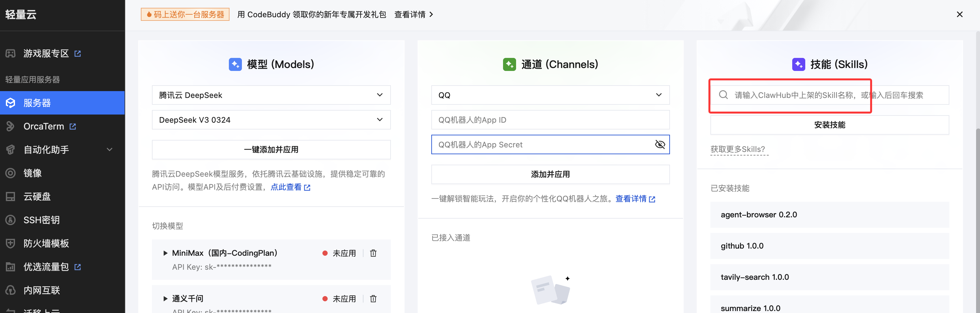
Task: Go to 内网互联 in the sidebar
Action: click(42, 291)
